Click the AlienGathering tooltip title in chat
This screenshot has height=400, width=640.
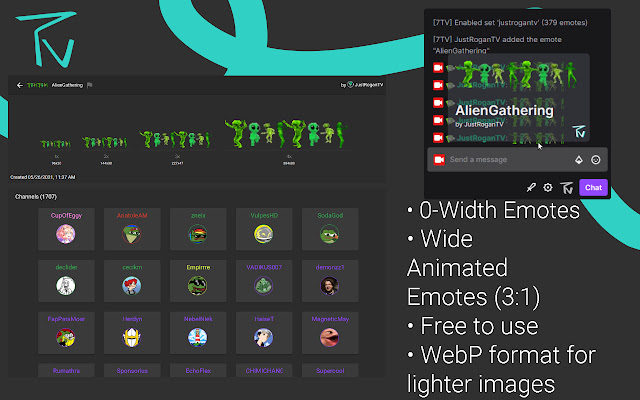tap(504, 111)
